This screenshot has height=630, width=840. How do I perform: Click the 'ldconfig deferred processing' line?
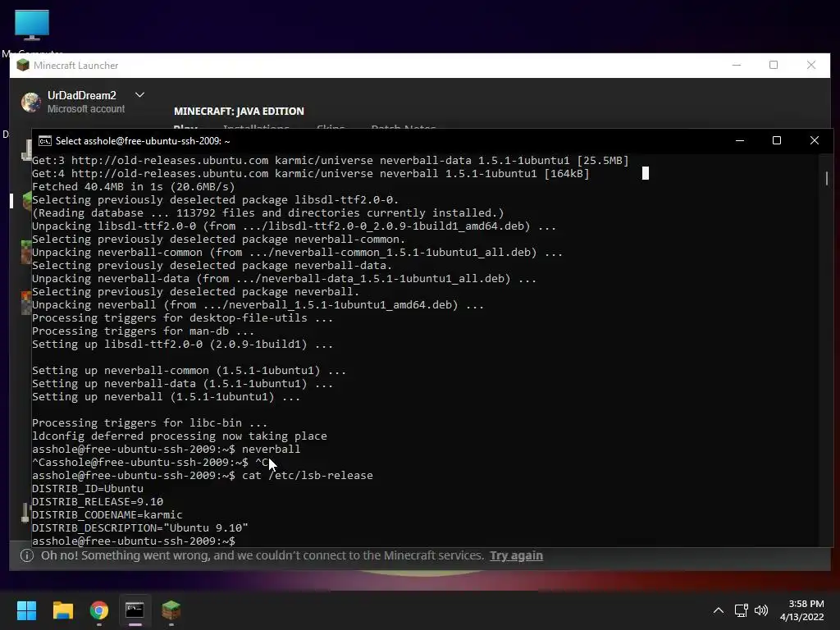(180, 436)
